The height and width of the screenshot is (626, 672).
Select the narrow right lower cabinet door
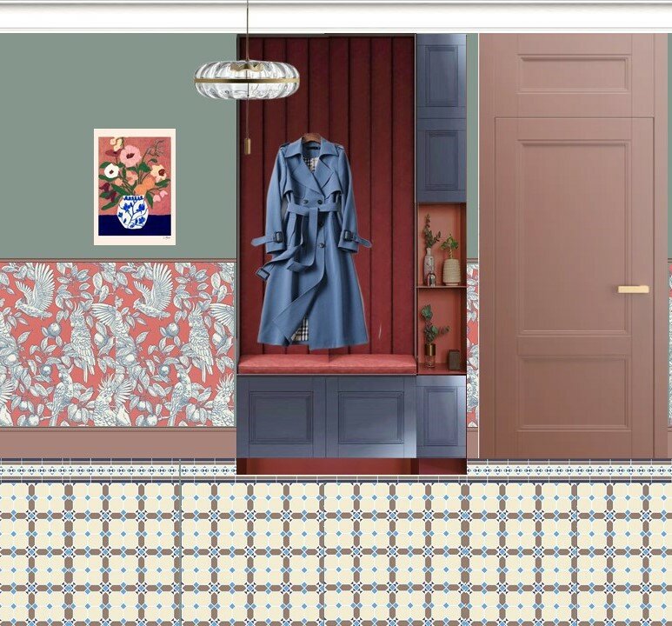[x=441, y=416]
